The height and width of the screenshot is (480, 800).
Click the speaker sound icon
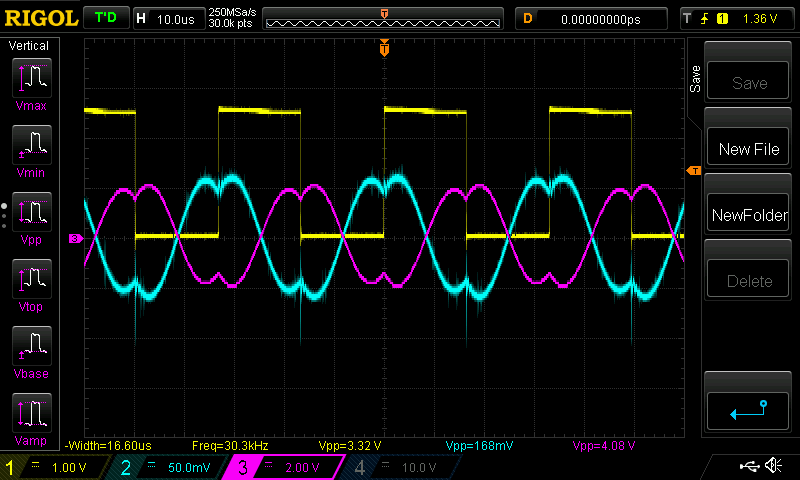pyautogui.click(x=773, y=466)
